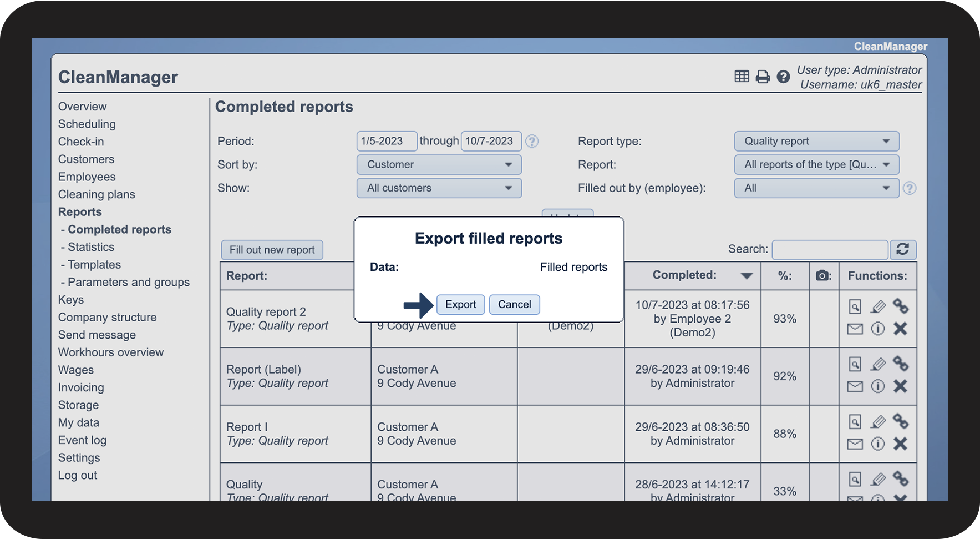Go to Scheduling in the sidebar
This screenshot has width=980, height=539.
[x=87, y=124]
